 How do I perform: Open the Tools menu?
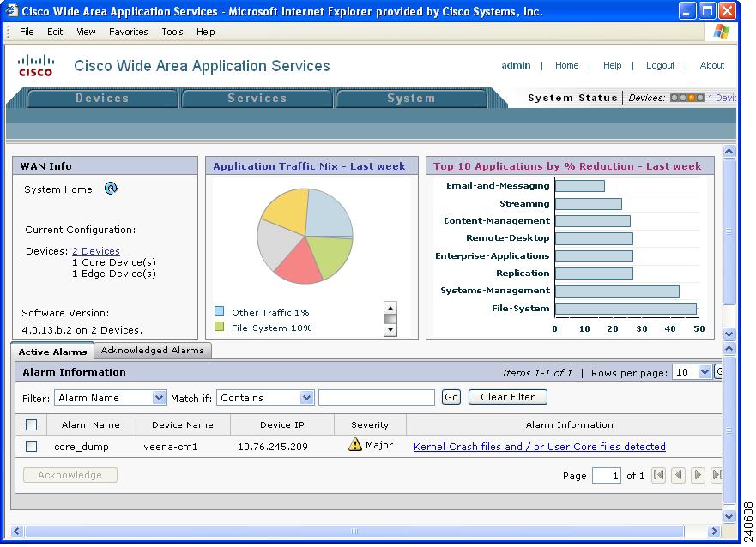tap(172, 32)
